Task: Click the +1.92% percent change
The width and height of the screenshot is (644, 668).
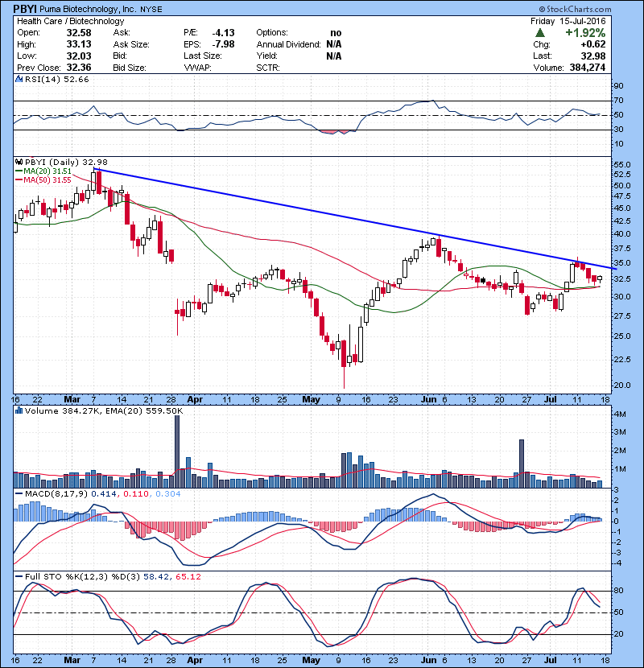Action: pos(585,33)
